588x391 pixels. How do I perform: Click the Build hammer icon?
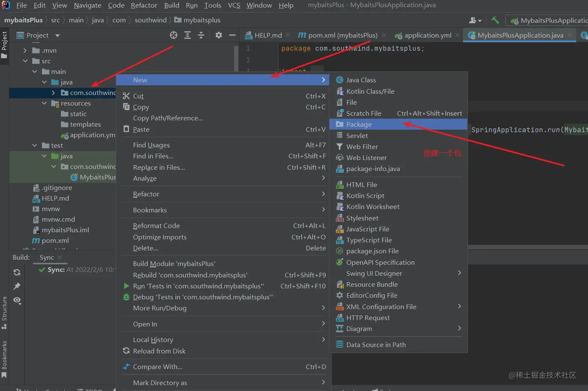495,20
